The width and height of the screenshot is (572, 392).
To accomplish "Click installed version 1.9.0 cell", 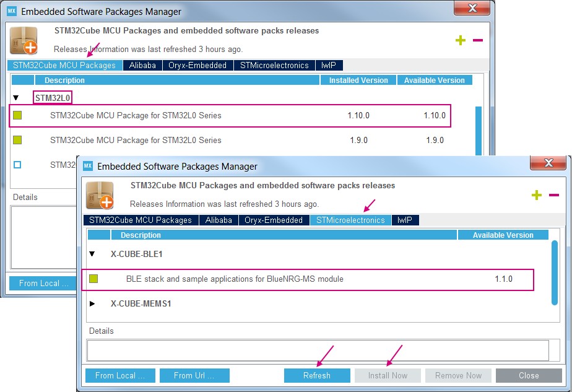I will coord(359,140).
